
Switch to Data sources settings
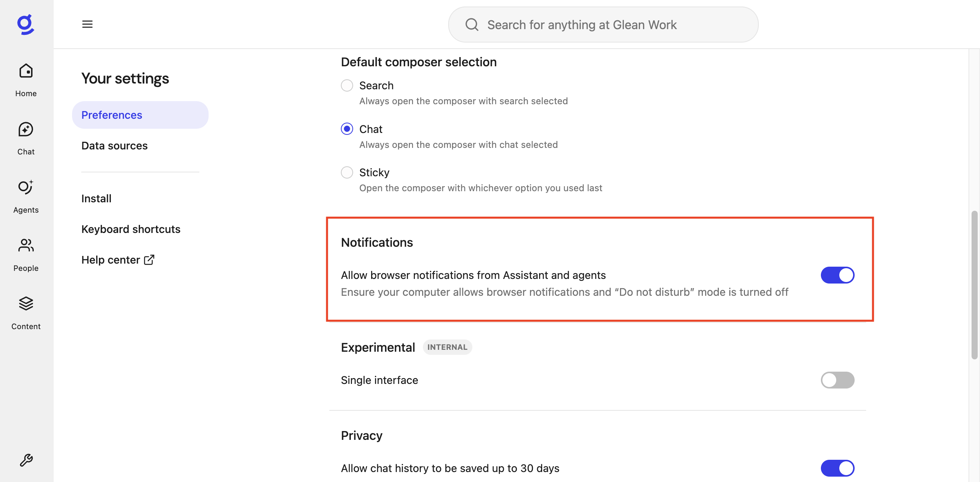[114, 146]
